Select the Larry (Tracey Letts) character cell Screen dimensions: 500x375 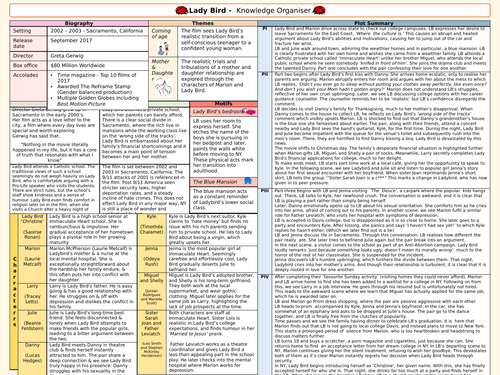click(32, 296)
